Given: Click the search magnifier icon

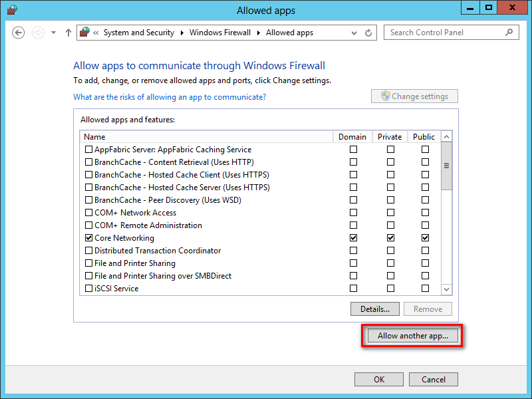Looking at the screenshot, I should click(x=509, y=32).
